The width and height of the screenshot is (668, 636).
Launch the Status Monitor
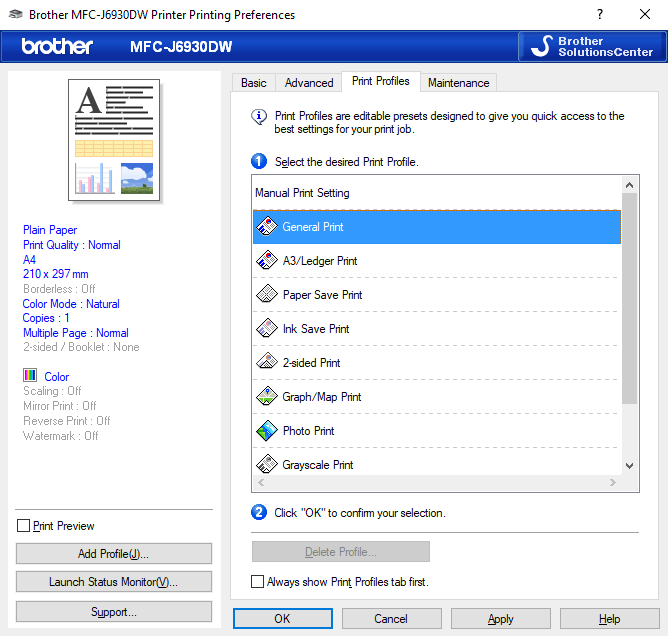pos(114,581)
